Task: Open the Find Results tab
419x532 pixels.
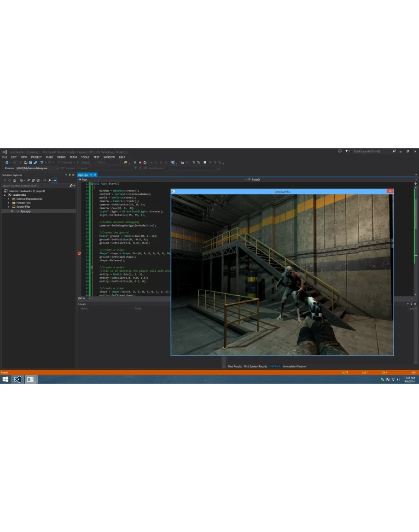Action: click(235, 367)
